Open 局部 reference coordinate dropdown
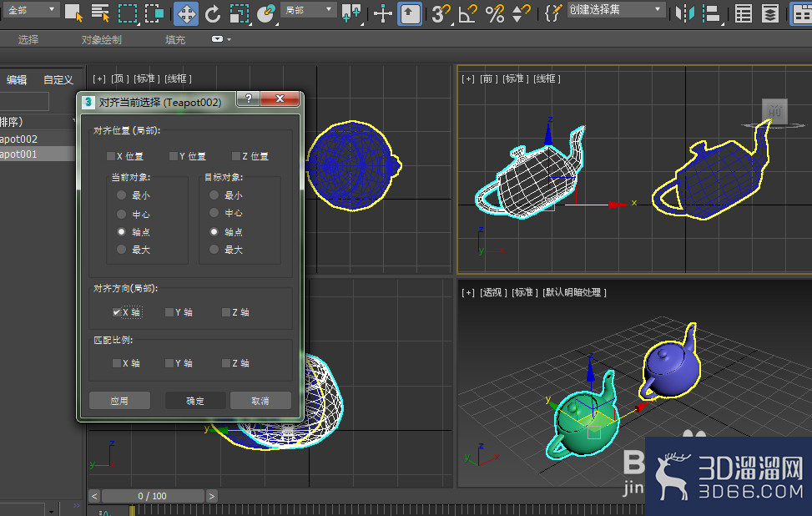 pyautogui.click(x=309, y=10)
